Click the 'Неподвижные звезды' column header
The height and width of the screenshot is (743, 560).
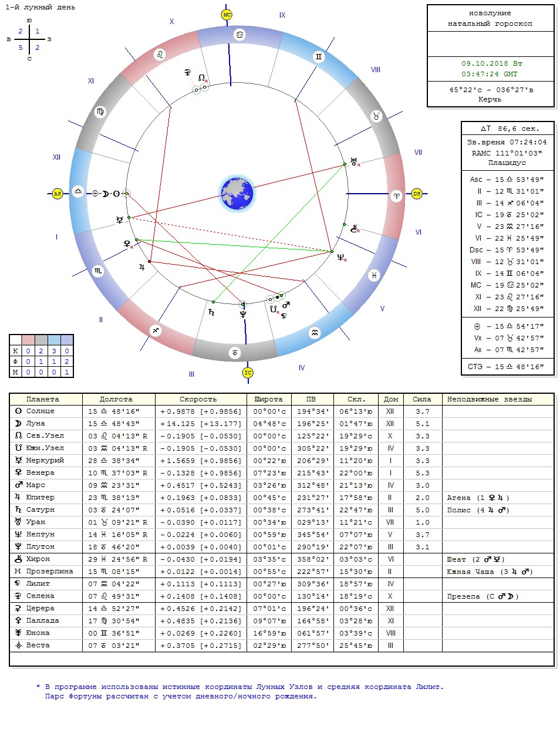click(x=490, y=399)
